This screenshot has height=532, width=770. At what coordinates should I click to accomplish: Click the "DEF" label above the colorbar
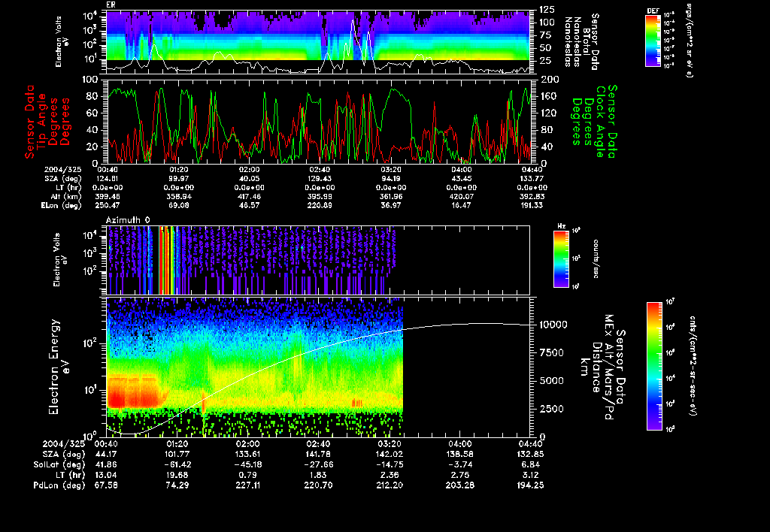[653, 11]
